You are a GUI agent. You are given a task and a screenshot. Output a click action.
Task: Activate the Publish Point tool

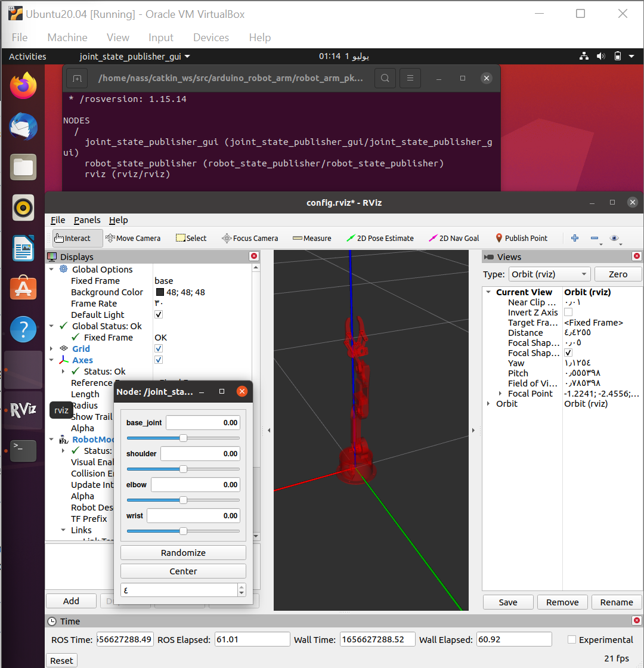[522, 238]
